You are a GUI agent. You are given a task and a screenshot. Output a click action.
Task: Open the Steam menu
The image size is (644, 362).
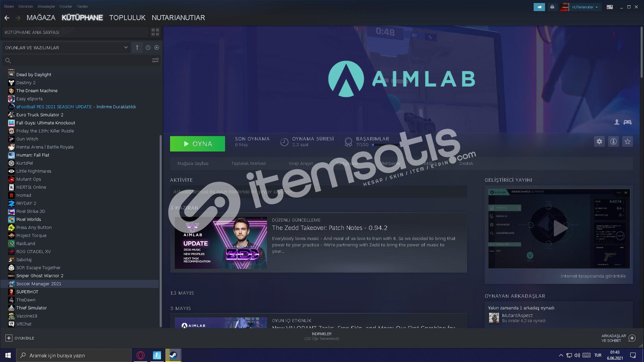[9, 6]
